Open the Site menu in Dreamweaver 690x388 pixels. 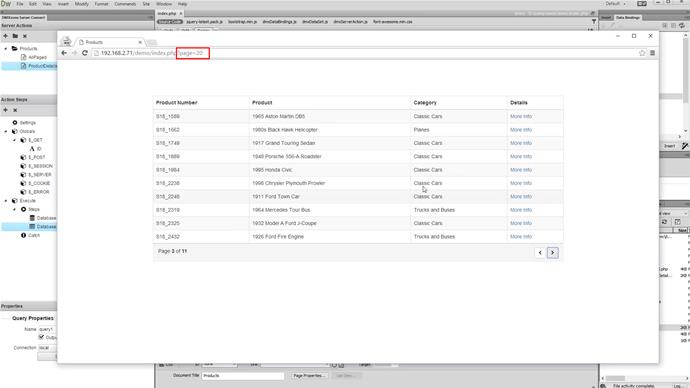146,4
